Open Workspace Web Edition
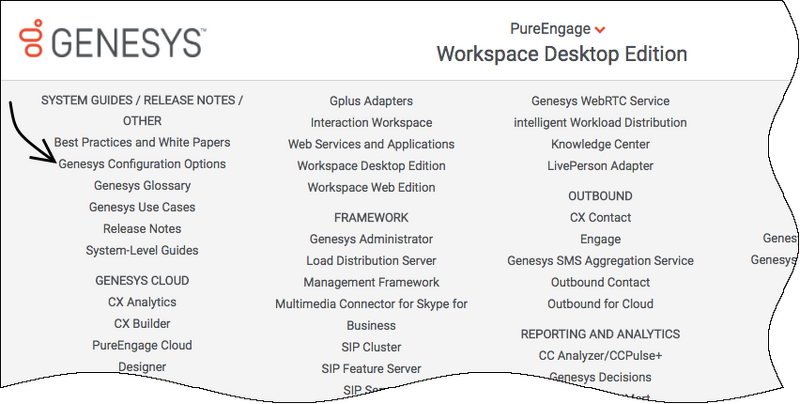The image size is (800, 404). click(371, 187)
